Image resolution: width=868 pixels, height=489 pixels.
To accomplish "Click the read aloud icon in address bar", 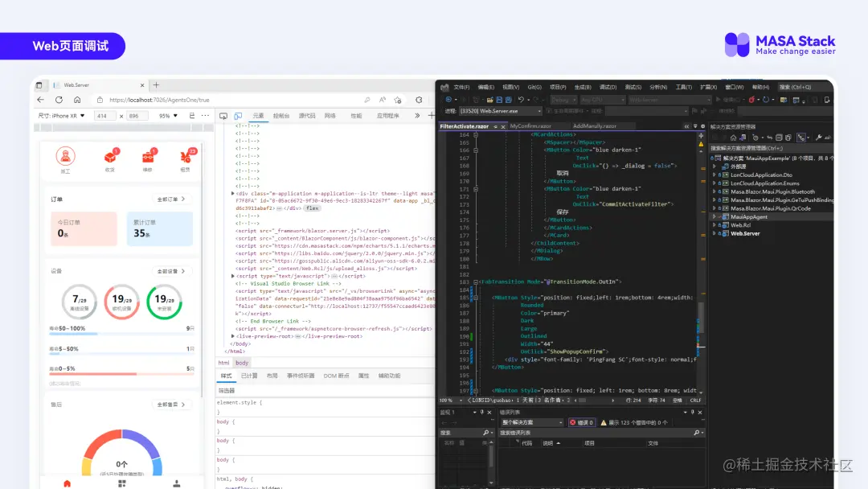I will point(382,100).
